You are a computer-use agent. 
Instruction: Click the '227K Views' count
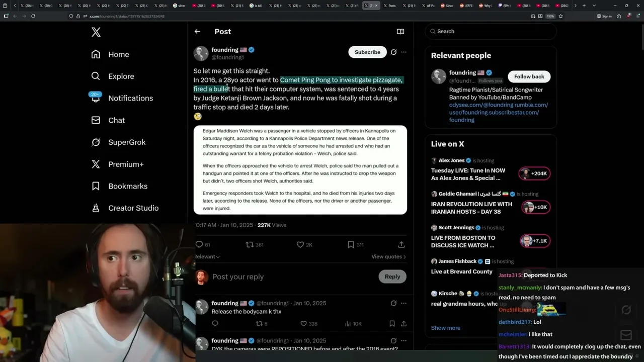(x=272, y=225)
